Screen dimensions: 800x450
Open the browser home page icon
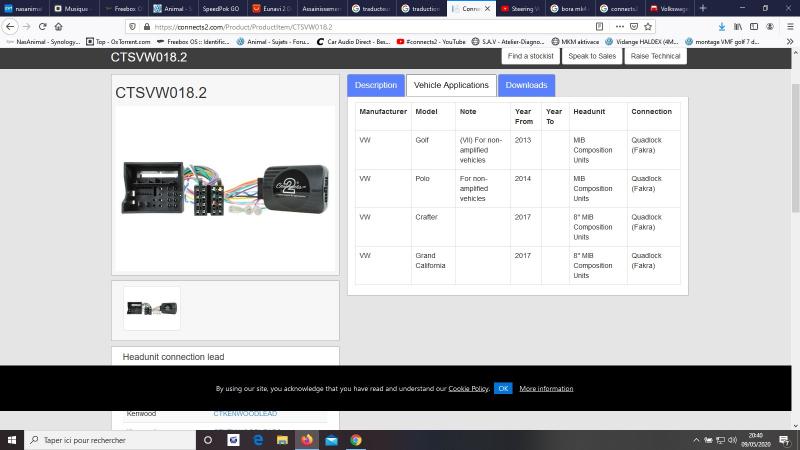(58, 27)
